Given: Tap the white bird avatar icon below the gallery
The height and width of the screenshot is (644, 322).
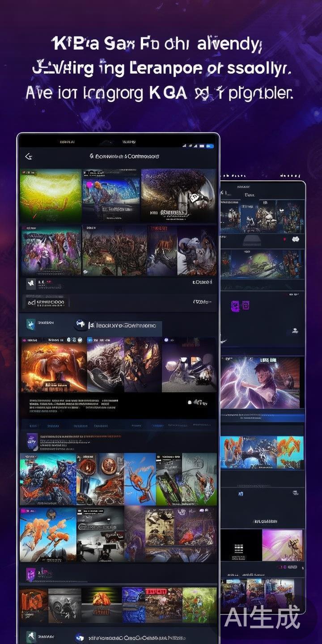Looking at the screenshot, I should (31, 283).
